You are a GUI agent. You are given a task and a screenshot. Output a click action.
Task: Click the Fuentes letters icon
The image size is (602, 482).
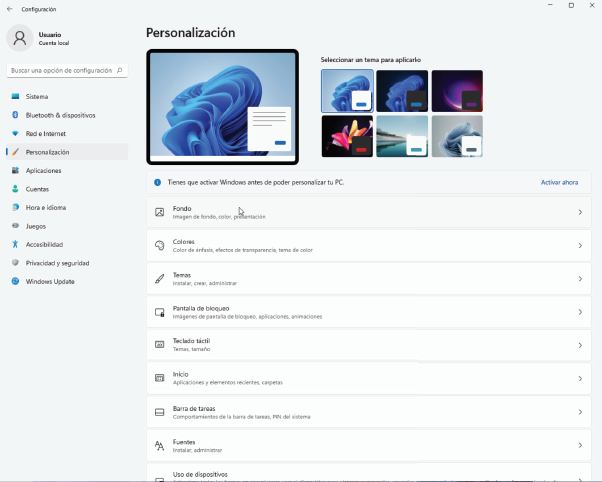(x=159, y=446)
